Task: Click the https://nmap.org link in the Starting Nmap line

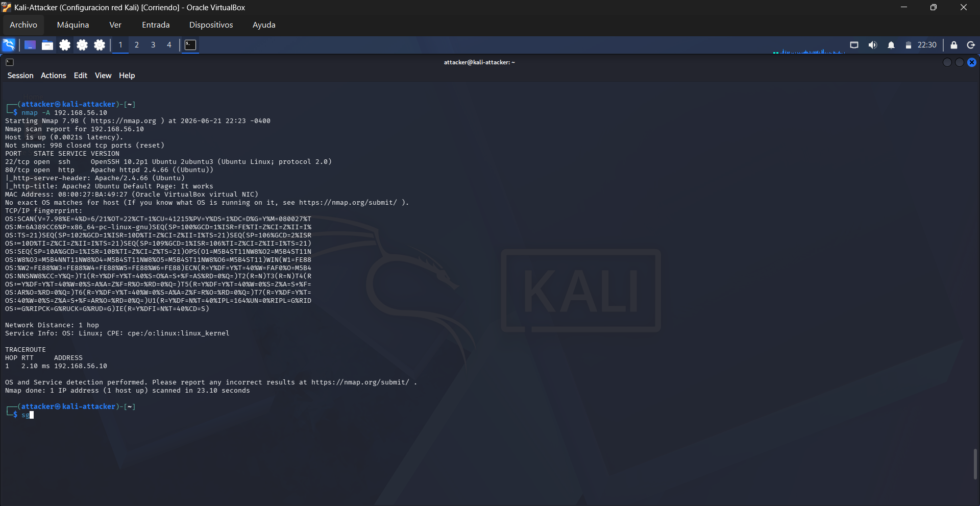Action: click(124, 121)
